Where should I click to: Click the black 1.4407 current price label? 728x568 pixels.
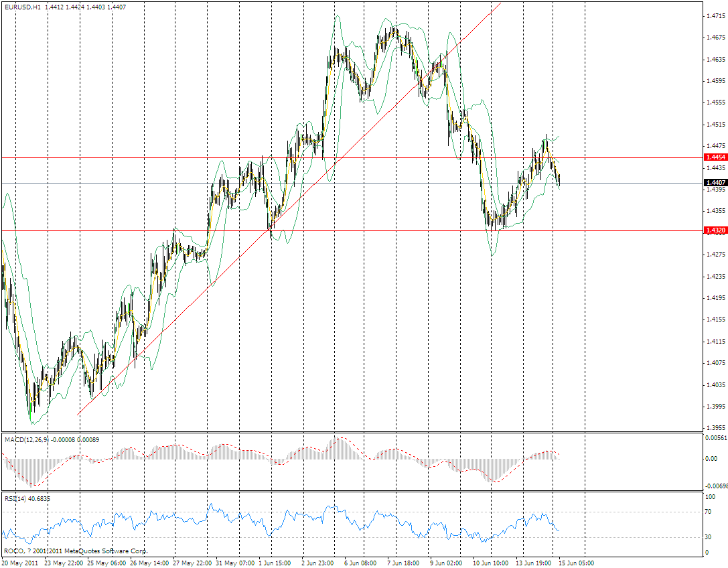715,183
